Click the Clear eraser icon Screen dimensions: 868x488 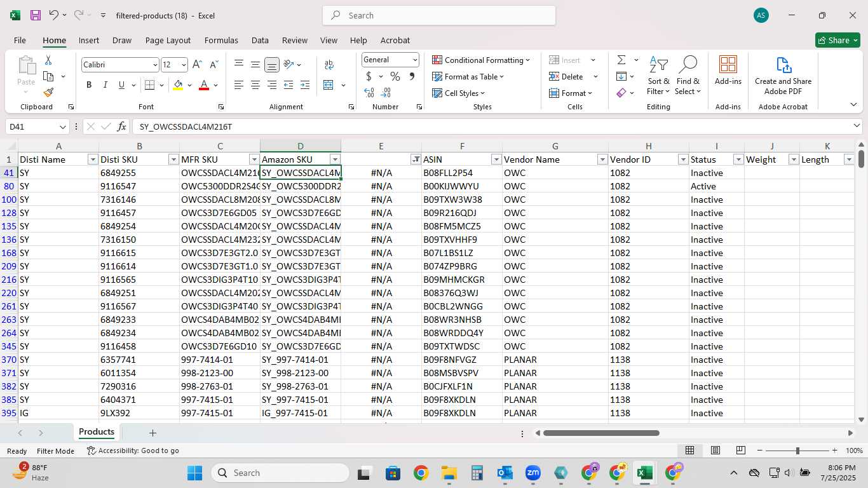coord(621,93)
